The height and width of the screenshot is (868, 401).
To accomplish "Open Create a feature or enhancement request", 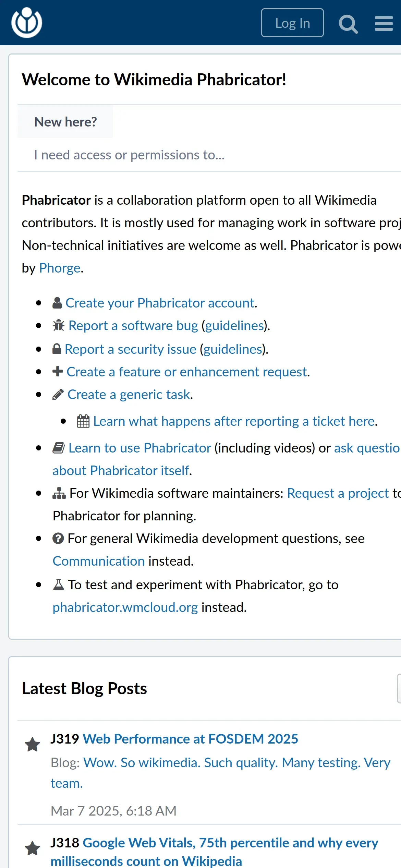I will (187, 372).
